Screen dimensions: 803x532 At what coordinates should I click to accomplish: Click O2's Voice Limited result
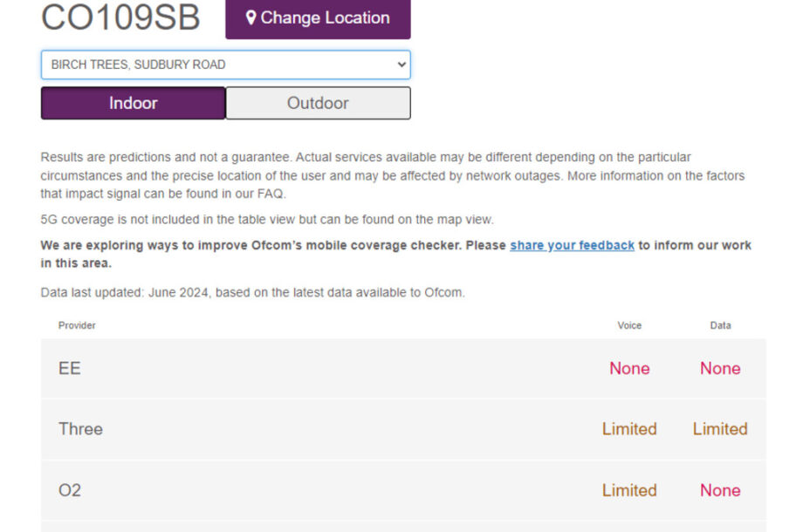click(629, 490)
